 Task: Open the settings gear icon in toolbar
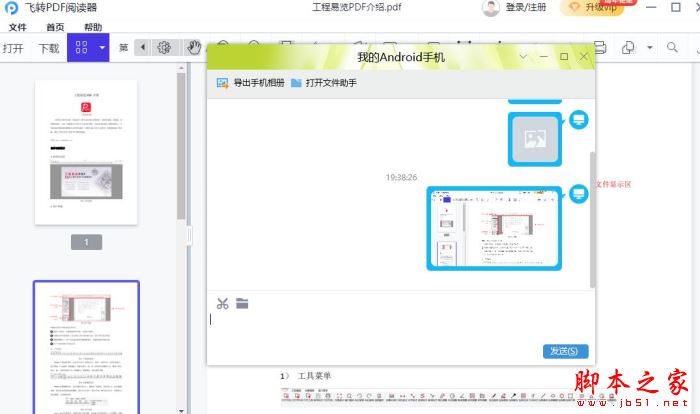point(164,47)
